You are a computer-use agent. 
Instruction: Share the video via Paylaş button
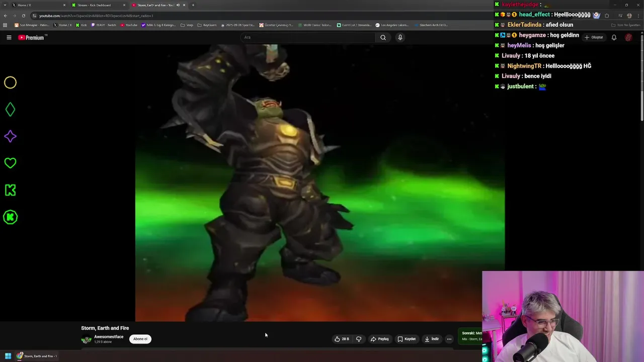point(379,339)
